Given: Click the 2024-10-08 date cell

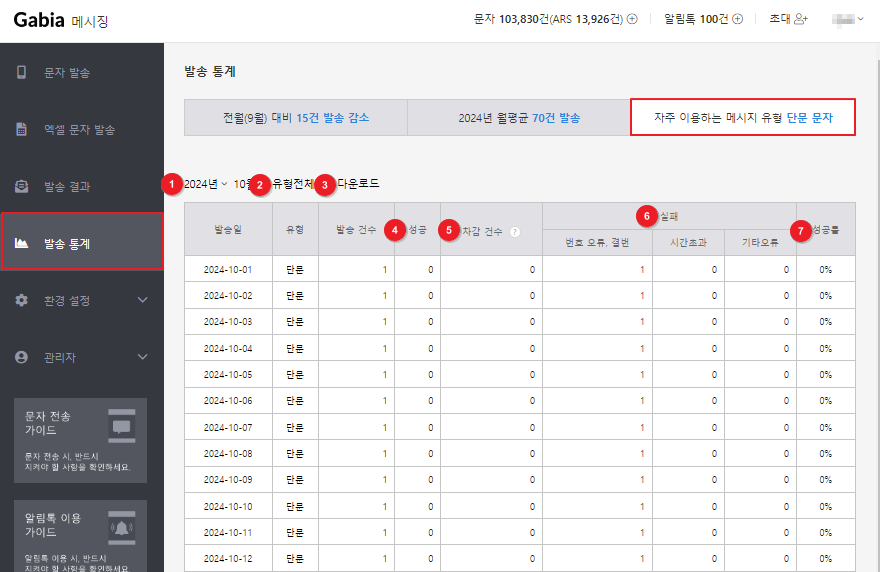Looking at the screenshot, I should tap(228, 454).
